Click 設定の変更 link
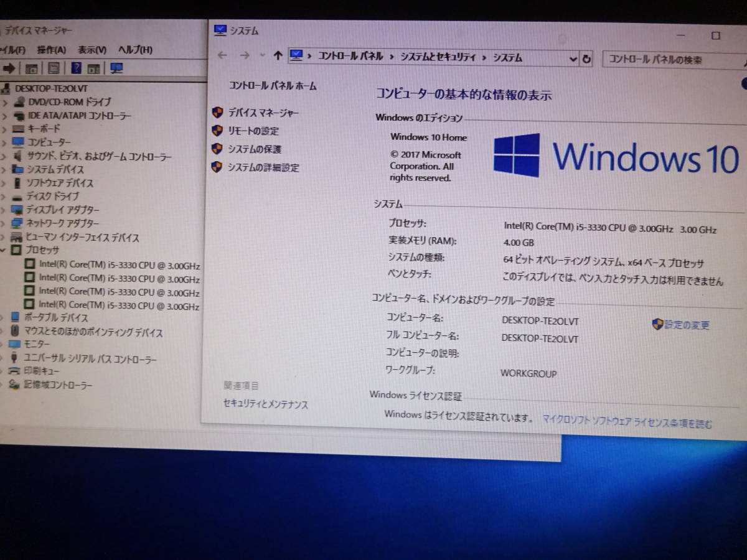The height and width of the screenshot is (560, 747). tap(687, 325)
